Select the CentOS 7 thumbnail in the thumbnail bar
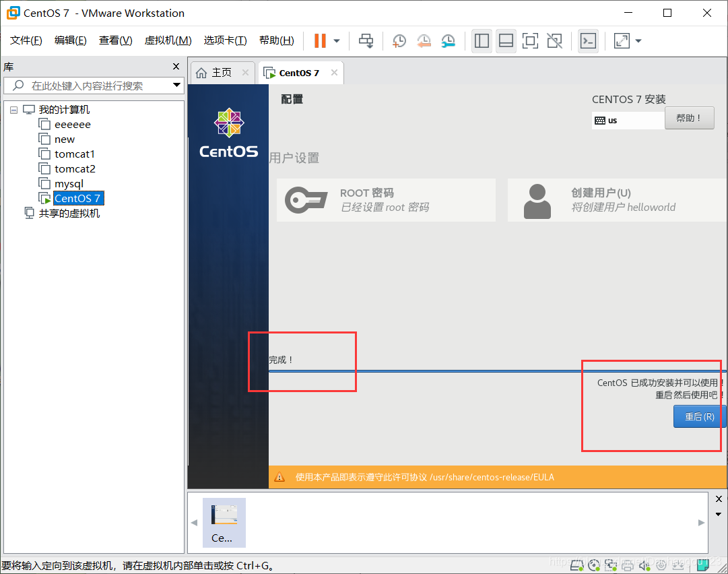Viewport: 728px width, 574px height. (x=224, y=523)
